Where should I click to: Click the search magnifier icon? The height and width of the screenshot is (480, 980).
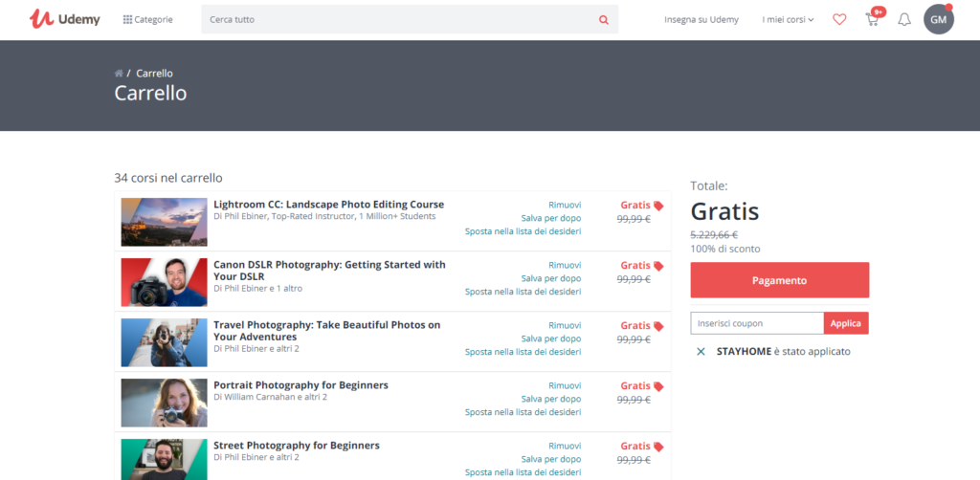[x=603, y=19]
